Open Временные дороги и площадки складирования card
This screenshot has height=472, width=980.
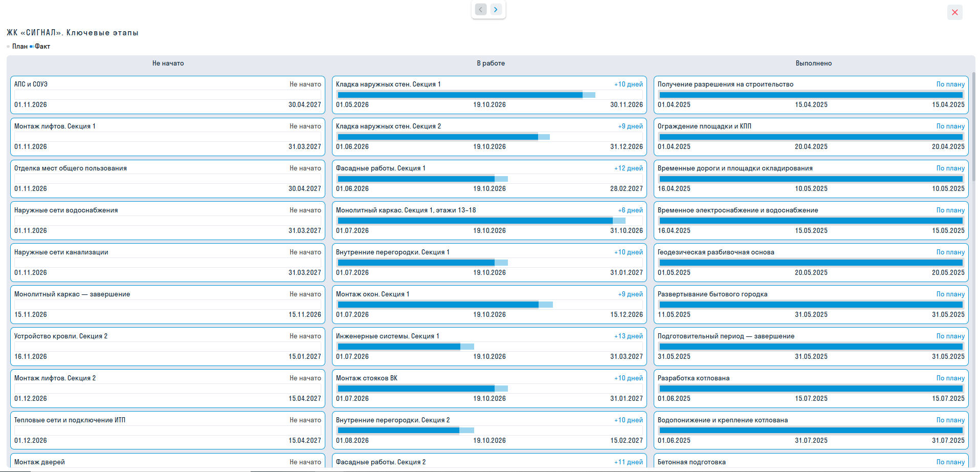click(x=811, y=179)
